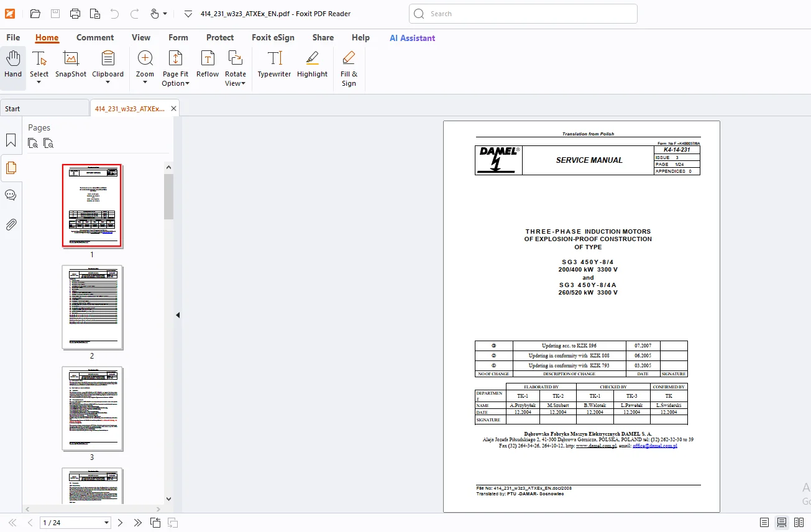Image resolution: width=811 pixels, height=532 pixels.
Task: Click the office@damel.com.pl email link
Action: point(655,446)
